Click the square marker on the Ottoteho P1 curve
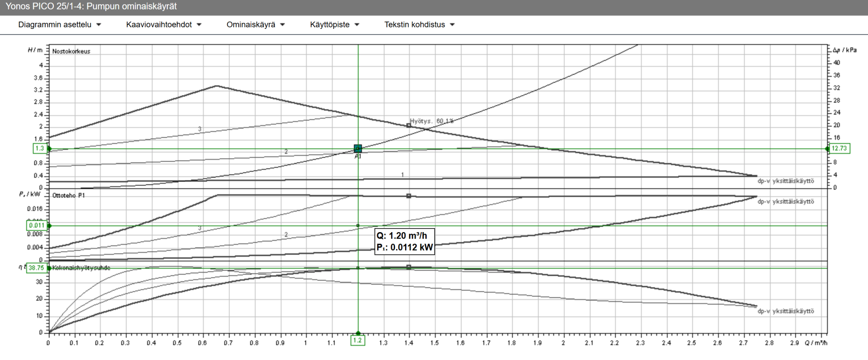The width and height of the screenshot is (868, 360). pyautogui.click(x=409, y=196)
